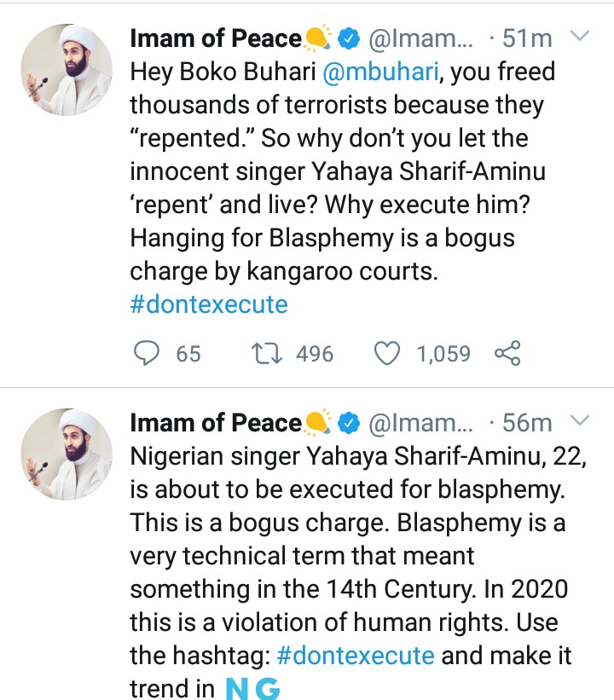Like the tweet with 1,059 likes
This screenshot has width=614, height=700.
tap(389, 353)
